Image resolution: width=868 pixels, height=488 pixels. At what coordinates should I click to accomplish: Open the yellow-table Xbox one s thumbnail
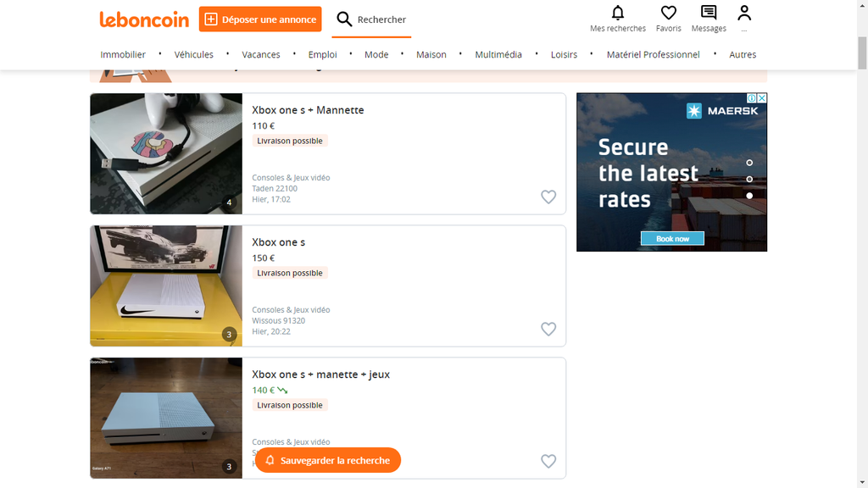click(x=166, y=286)
